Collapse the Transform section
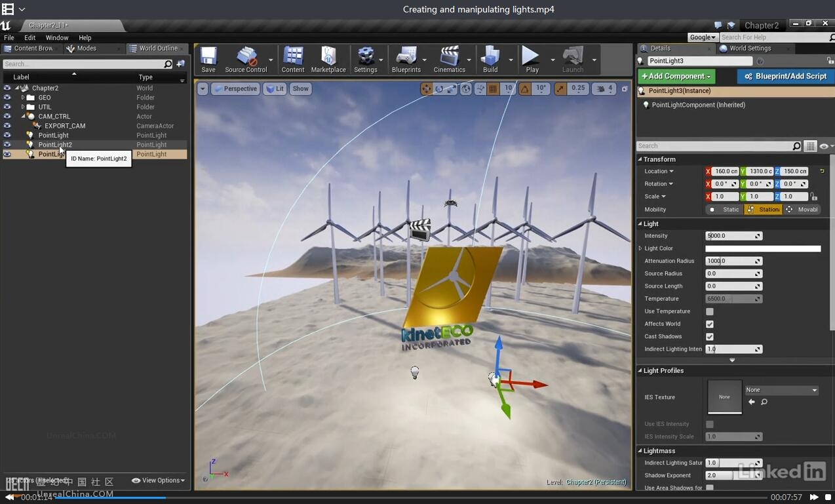The height and width of the screenshot is (504, 835). pos(640,159)
